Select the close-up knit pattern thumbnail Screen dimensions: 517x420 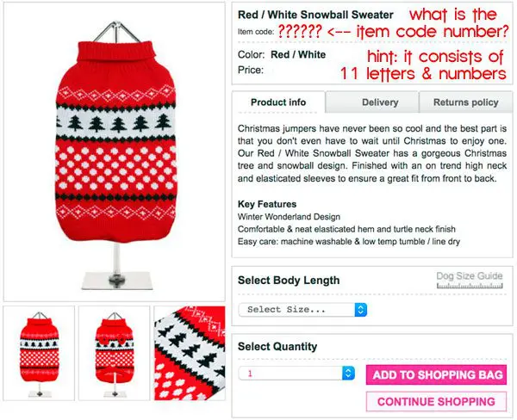click(190, 353)
